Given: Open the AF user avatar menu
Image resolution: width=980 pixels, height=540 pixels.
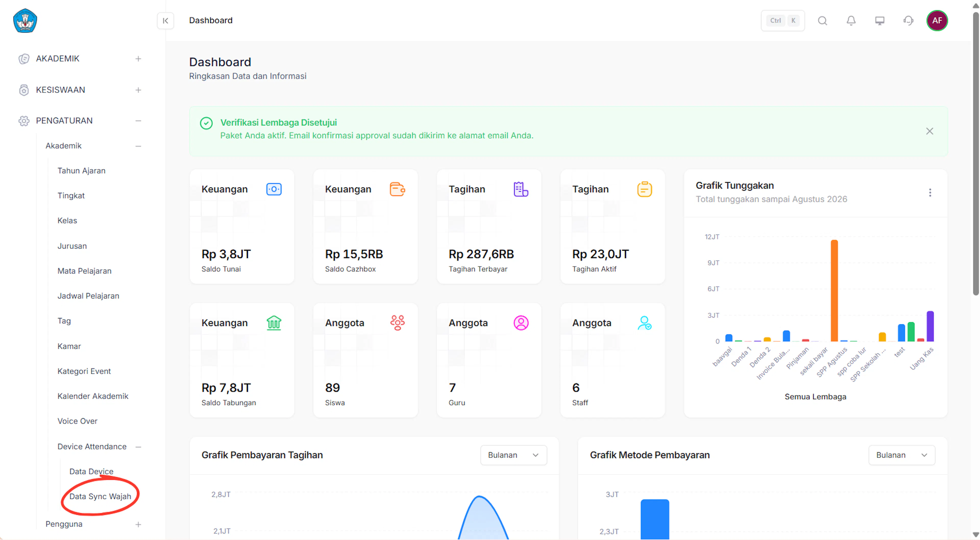Looking at the screenshot, I should tap(937, 20).
